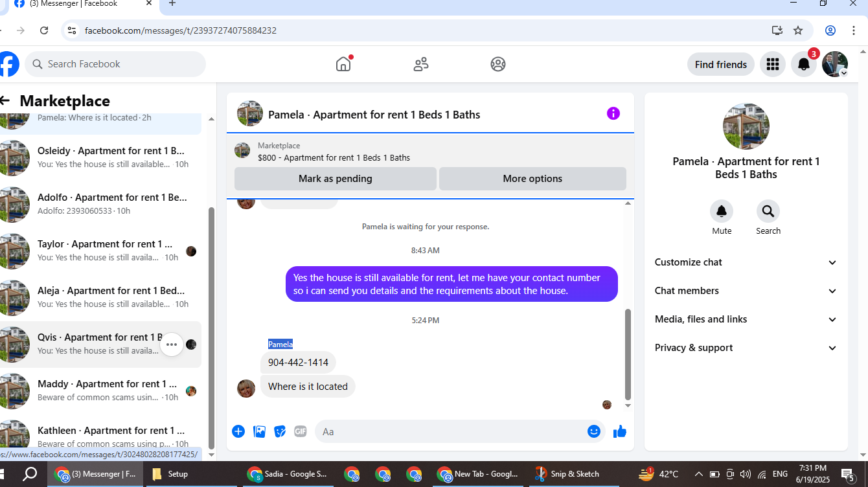Reload the page in Chrome

(x=44, y=30)
